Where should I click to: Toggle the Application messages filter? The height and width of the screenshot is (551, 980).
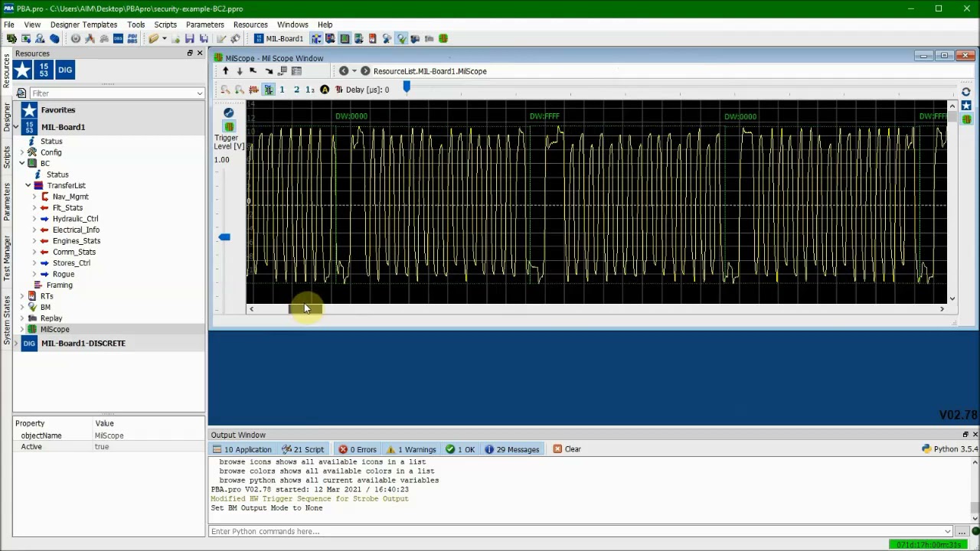coord(243,449)
